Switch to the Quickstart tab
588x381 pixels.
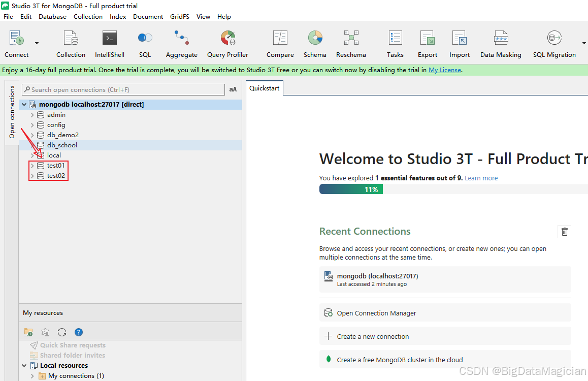click(x=265, y=88)
